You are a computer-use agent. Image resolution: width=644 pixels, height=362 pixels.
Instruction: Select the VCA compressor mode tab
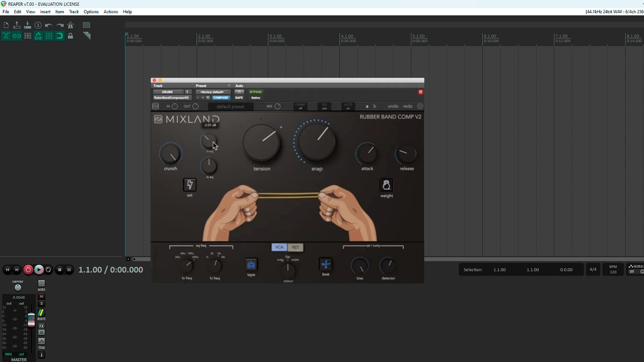(280, 247)
